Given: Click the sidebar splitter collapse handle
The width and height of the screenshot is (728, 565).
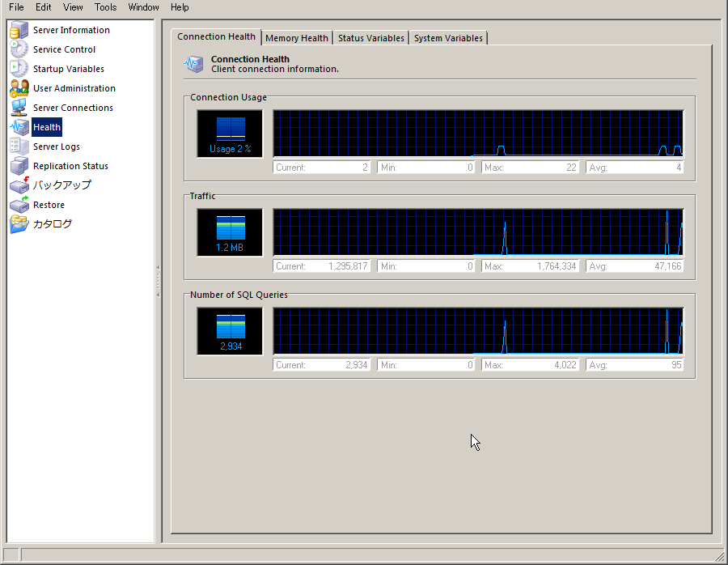Looking at the screenshot, I should [158, 281].
